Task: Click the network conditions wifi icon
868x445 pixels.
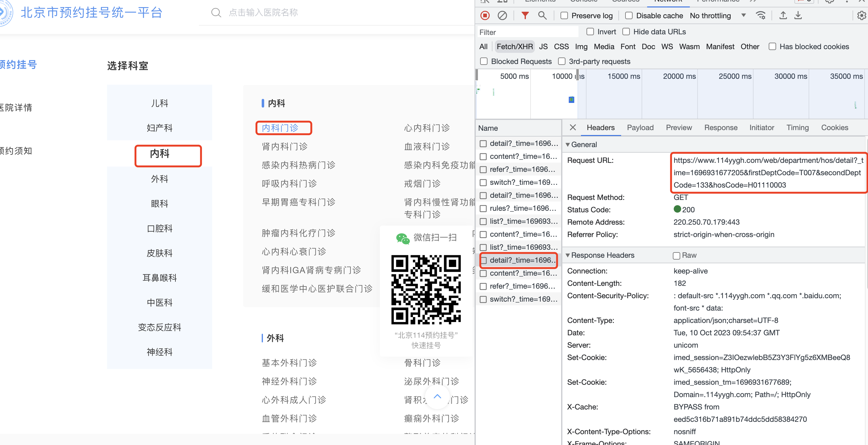Action: 761,15
